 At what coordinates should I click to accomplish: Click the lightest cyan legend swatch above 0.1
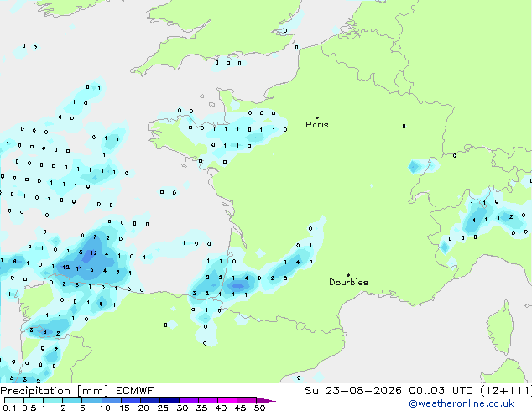point(14,400)
